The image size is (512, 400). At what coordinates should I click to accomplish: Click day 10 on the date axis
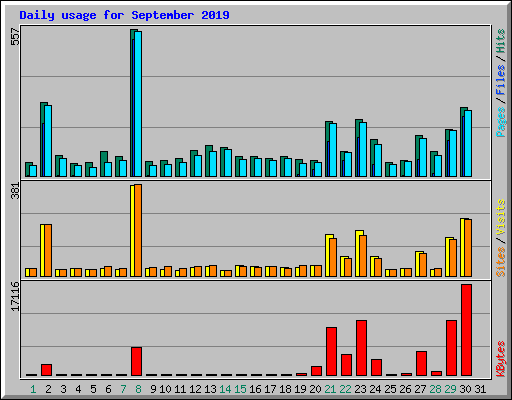tap(165, 389)
